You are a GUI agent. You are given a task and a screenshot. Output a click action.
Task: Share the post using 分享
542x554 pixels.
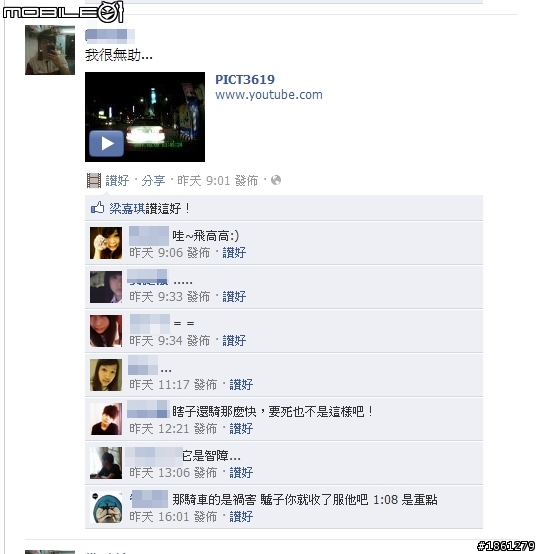pos(153,181)
